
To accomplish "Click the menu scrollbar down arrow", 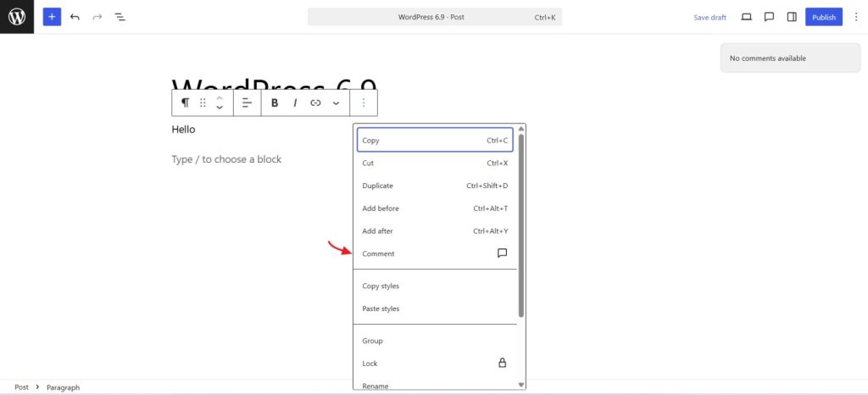I will click(x=521, y=385).
